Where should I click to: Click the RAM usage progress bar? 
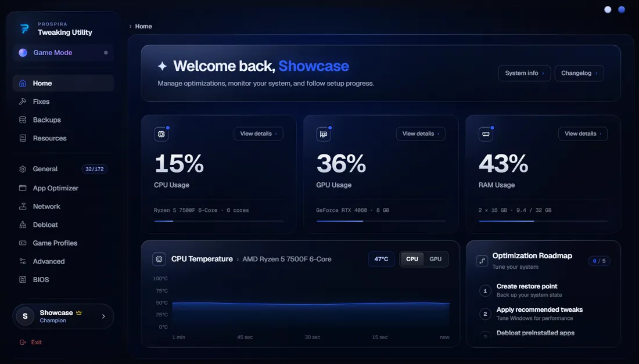coord(543,221)
